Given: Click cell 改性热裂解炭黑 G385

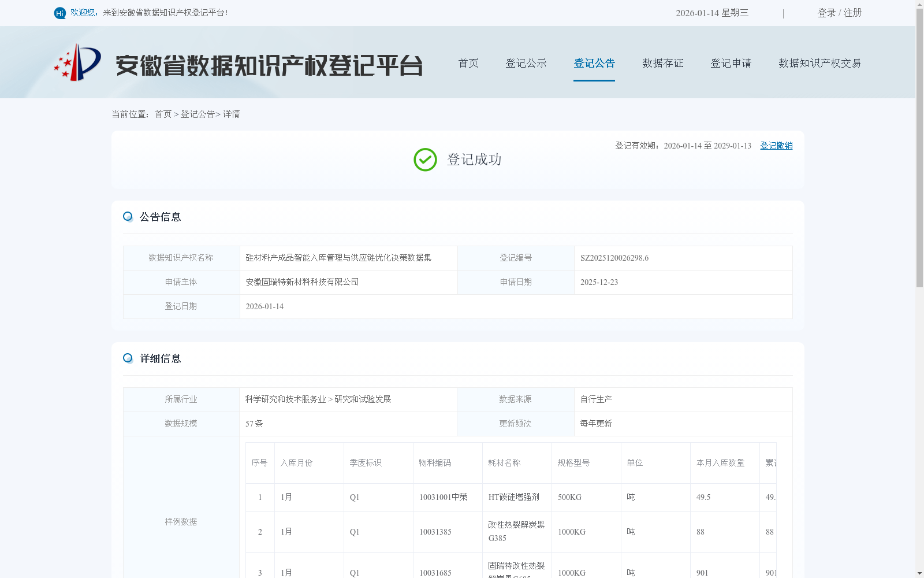Looking at the screenshot, I should click(x=516, y=531).
